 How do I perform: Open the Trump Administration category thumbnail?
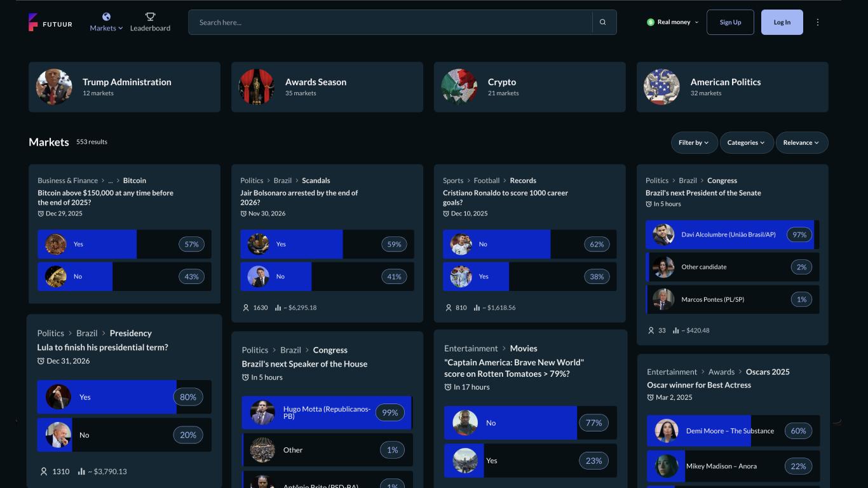(x=54, y=87)
